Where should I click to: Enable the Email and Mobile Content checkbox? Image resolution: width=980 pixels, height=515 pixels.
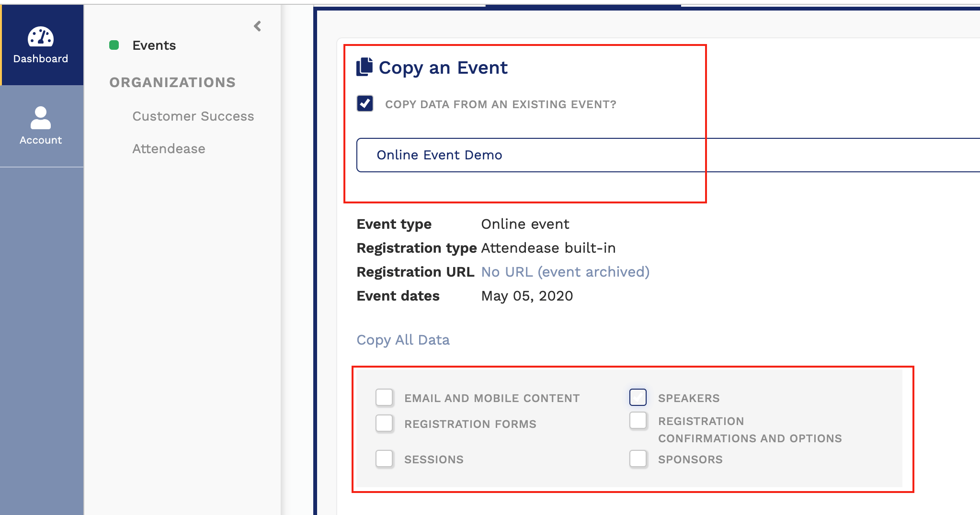click(x=385, y=397)
